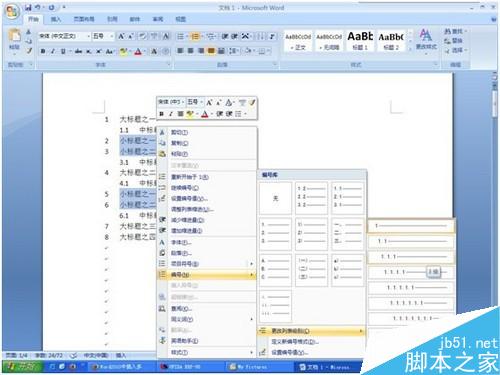Image resolution: width=500 pixels, height=375 pixels.
Task: Toggle insert mode (插入) in status bar
Action: 121,356
